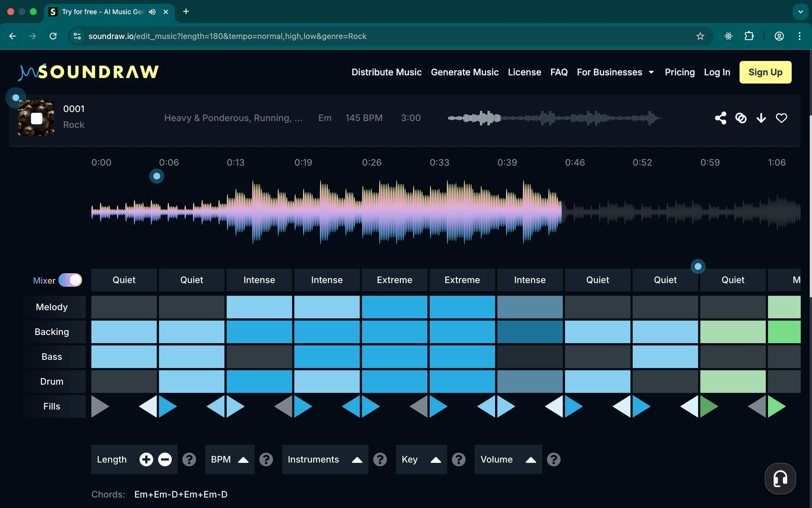Open Generate Music in the navigation
The width and height of the screenshot is (812, 508).
pos(465,72)
